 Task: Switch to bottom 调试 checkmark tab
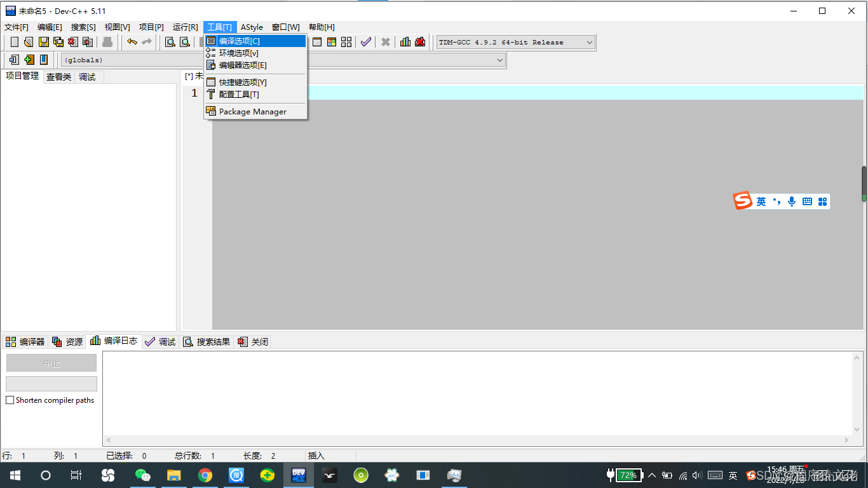(x=160, y=342)
